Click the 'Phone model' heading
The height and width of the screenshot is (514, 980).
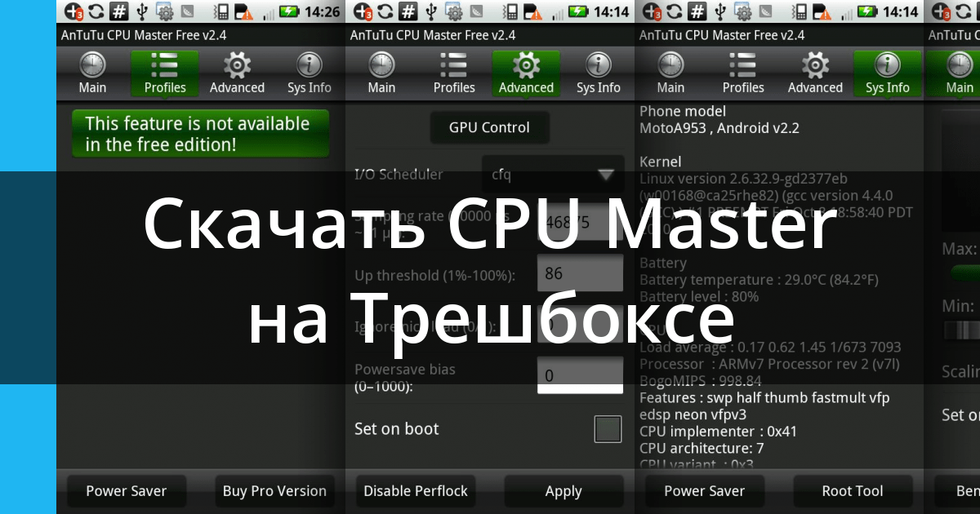[683, 111]
